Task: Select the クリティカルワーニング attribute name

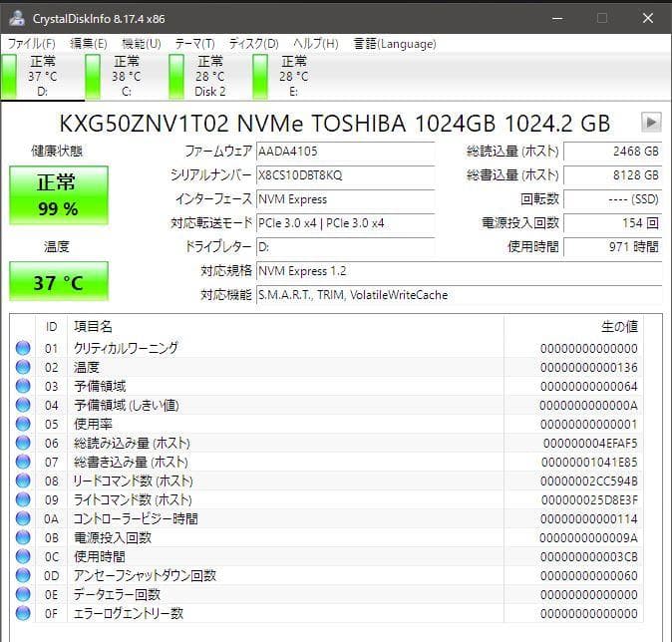Action: coord(126,348)
